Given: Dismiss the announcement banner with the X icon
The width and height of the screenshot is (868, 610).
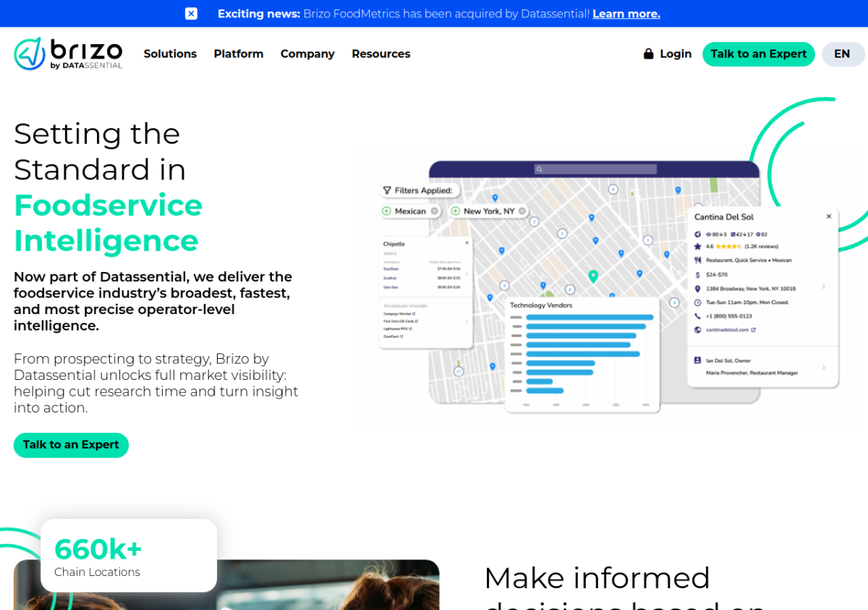Looking at the screenshot, I should [191, 14].
